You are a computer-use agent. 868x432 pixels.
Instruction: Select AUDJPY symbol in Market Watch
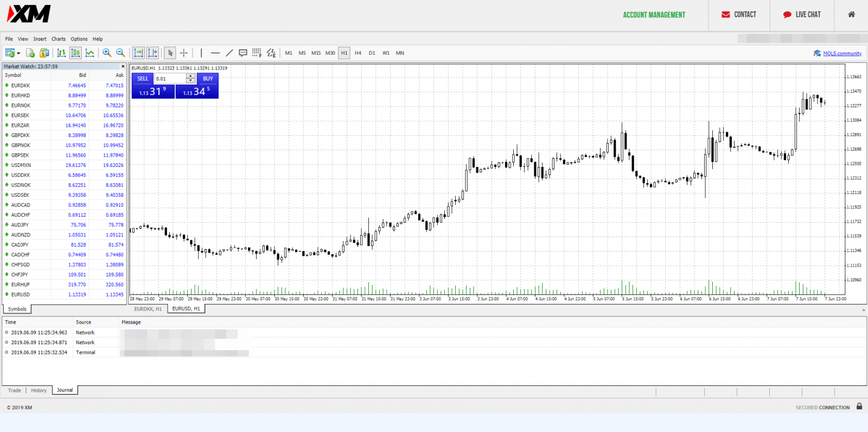(20, 225)
